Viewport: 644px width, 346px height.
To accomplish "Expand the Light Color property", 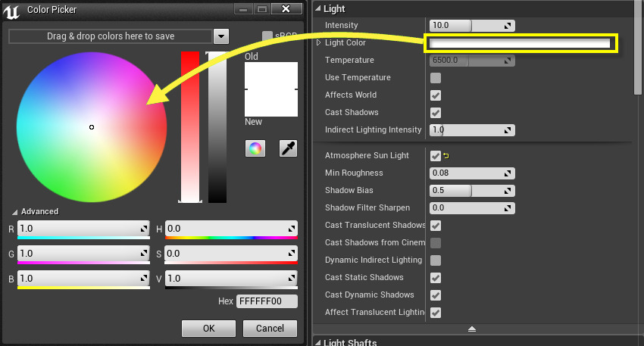I will coord(318,42).
